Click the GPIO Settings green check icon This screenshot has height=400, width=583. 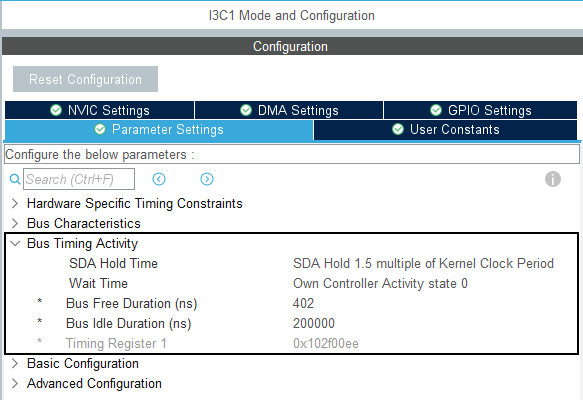(436, 110)
